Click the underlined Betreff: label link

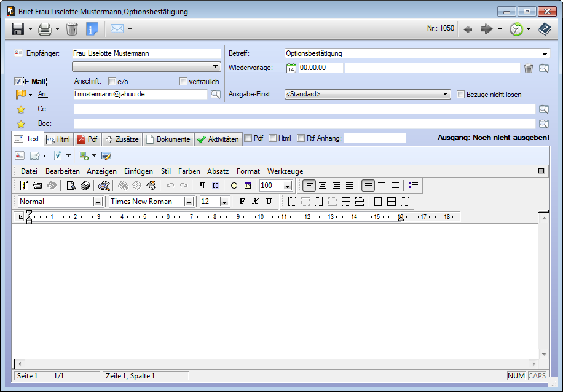[x=239, y=53]
